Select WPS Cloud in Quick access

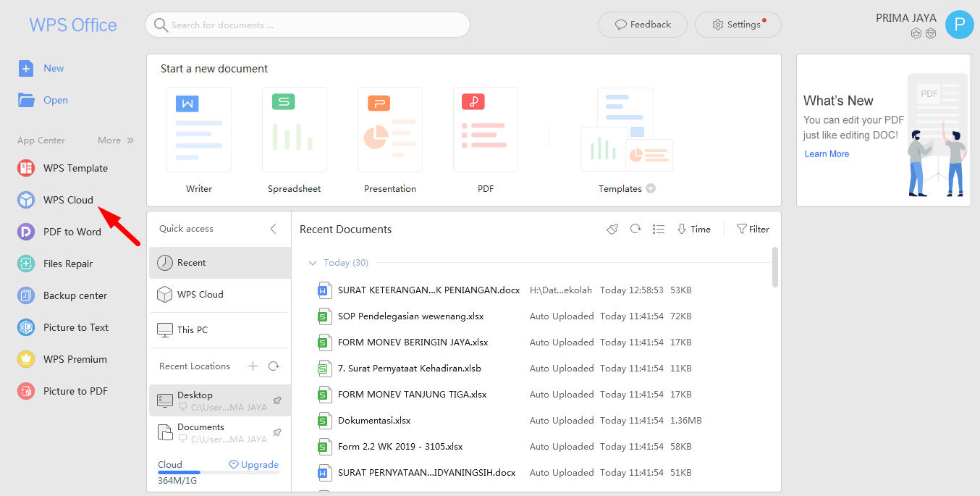click(220, 295)
